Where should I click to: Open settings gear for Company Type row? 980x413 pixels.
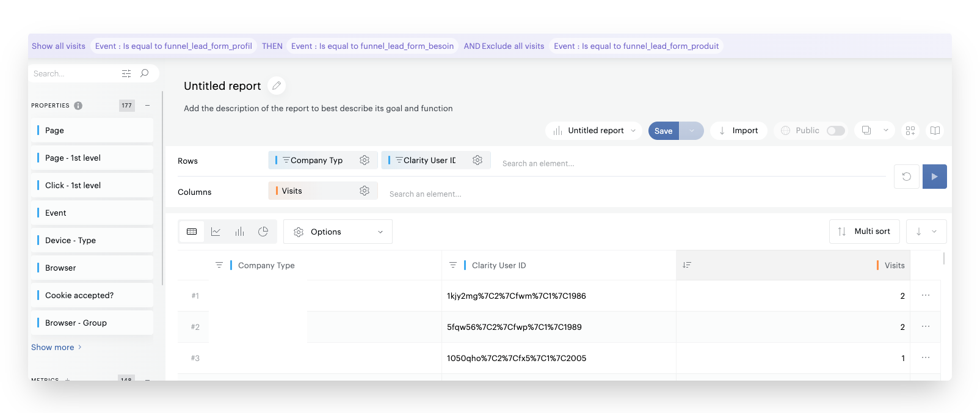coord(365,160)
